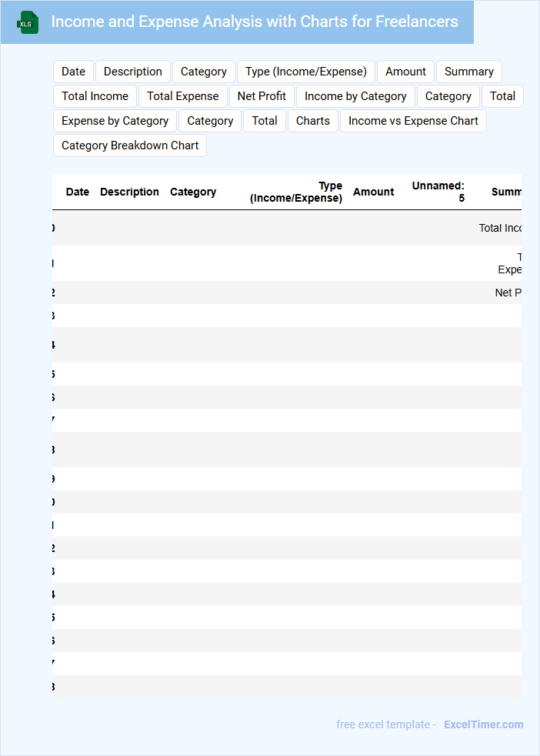The width and height of the screenshot is (540, 756).
Task: Click the Category tag next to Description tag
Action: 204,72
